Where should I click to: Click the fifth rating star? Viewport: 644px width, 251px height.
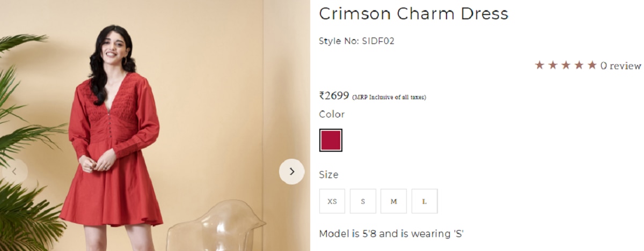tap(592, 65)
